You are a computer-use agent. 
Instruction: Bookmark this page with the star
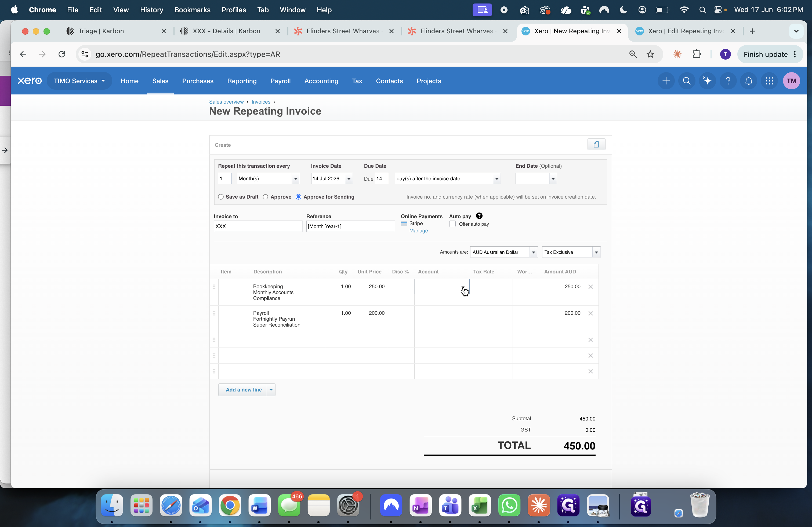point(650,54)
